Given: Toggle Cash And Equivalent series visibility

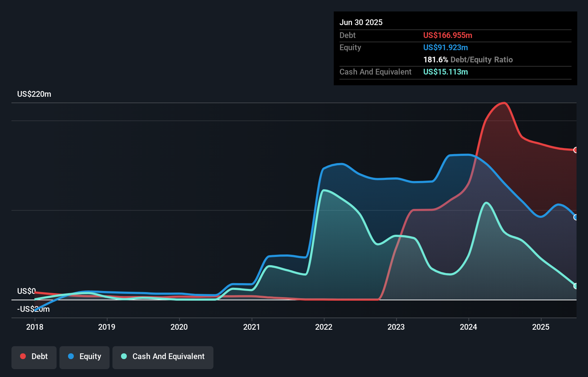Looking at the screenshot, I should (x=163, y=357).
